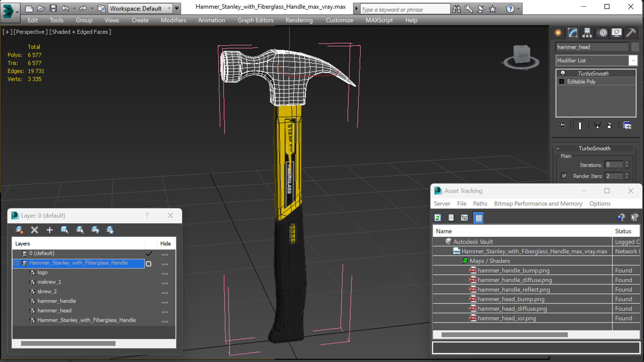The image size is (644, 362).
Task: Click the Delete layer X icon
Action: click(35, 230)
